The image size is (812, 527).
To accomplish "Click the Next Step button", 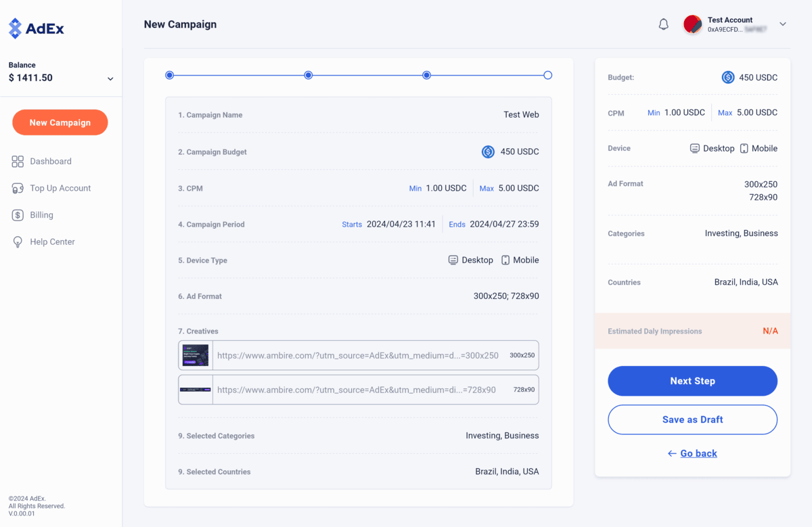I will point(692,381).
